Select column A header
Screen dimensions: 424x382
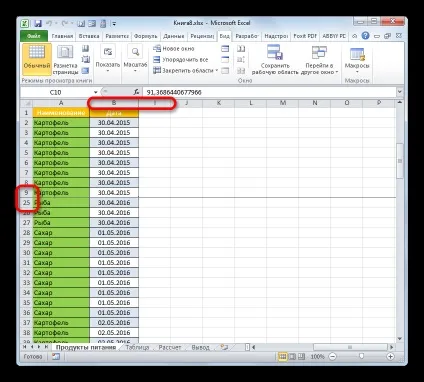[x=61, y=103]
